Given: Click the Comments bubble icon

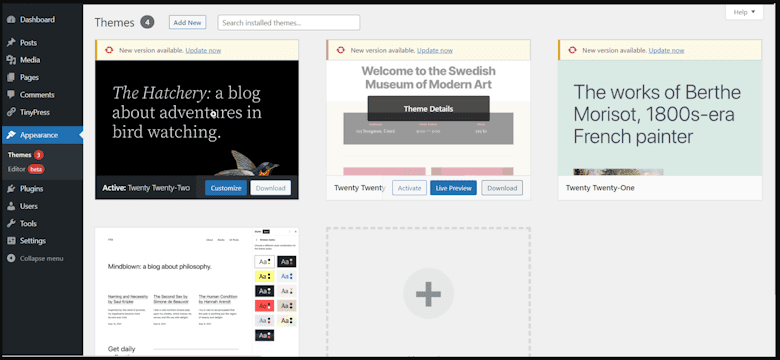Looking at the screenshot, I should (11, 95).
